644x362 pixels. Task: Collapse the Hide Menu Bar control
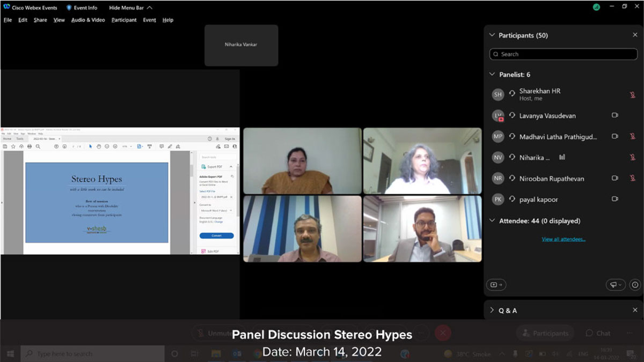(130, 8)
